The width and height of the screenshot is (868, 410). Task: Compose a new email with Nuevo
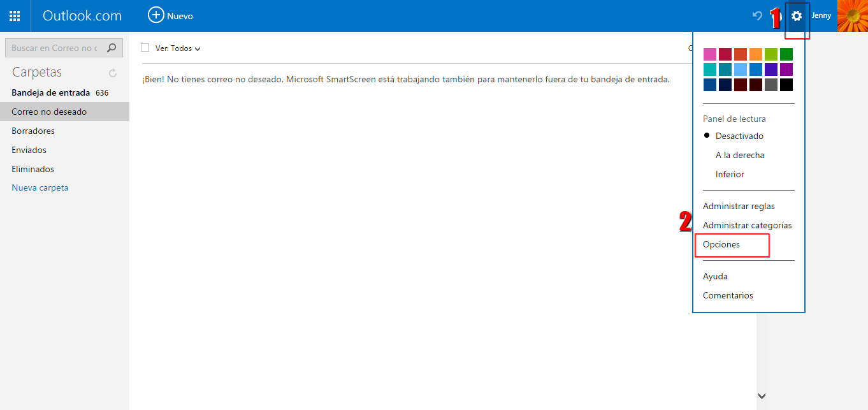(170, 15)
